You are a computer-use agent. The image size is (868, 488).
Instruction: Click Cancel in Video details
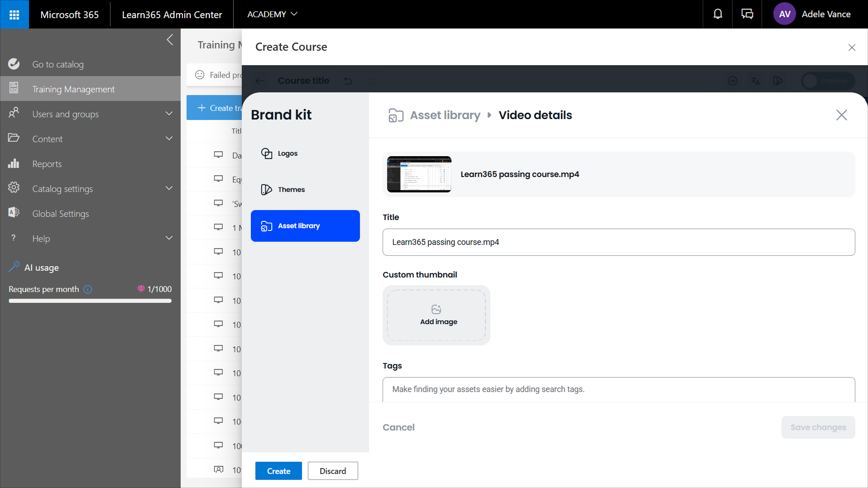[x=398, y=427]
